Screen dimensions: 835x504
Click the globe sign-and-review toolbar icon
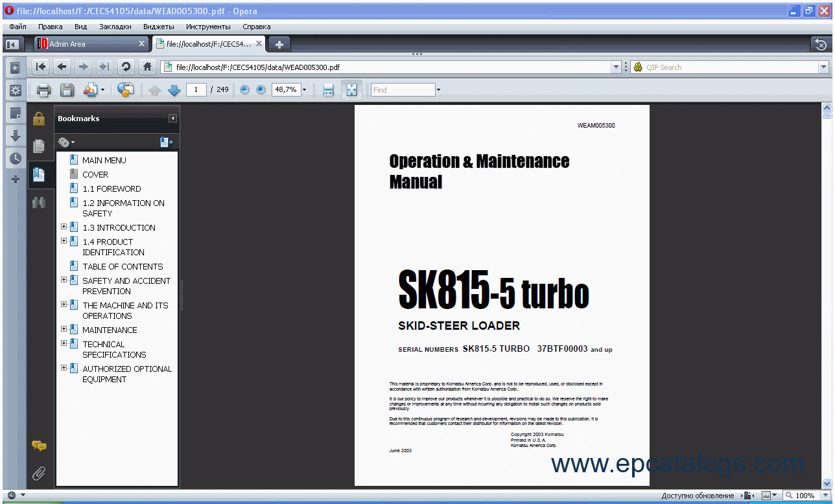126,90
